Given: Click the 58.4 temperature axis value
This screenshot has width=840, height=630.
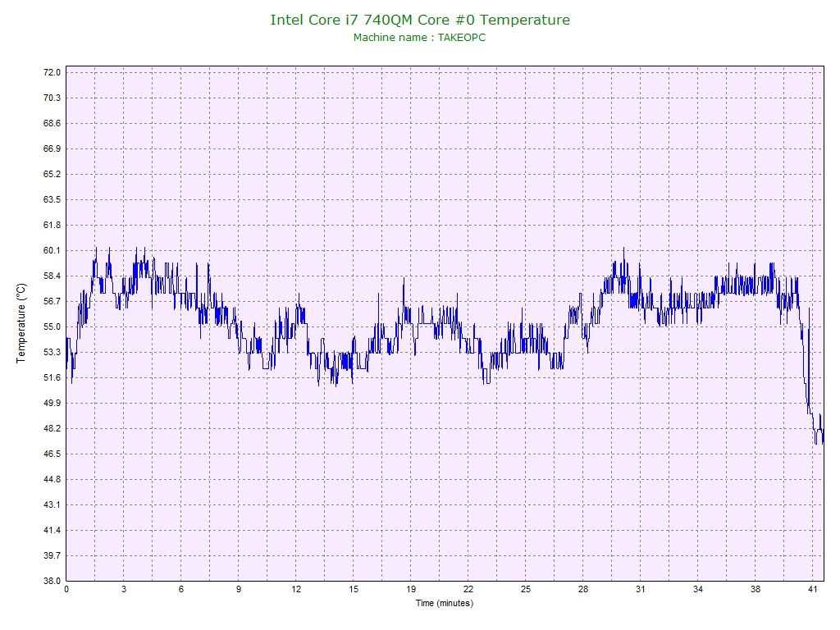Looking at the screenshot, I should tap(52, 276).
